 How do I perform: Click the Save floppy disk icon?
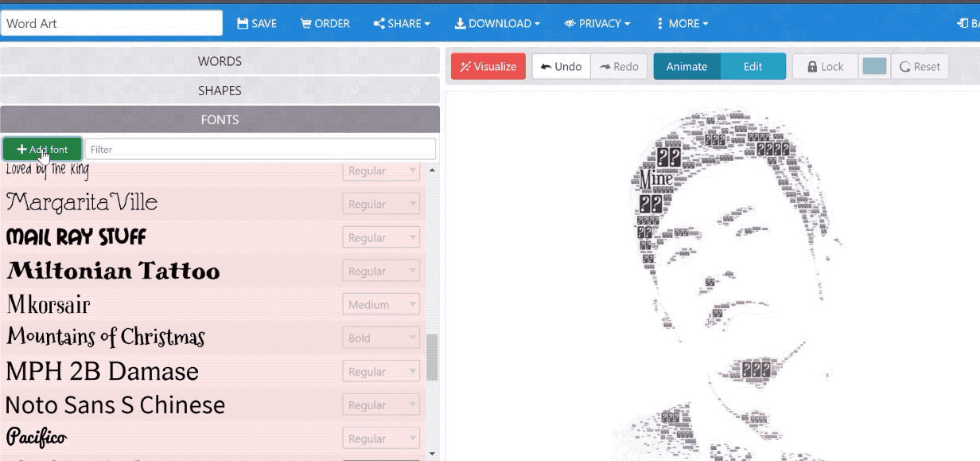(x=243, y=23)
